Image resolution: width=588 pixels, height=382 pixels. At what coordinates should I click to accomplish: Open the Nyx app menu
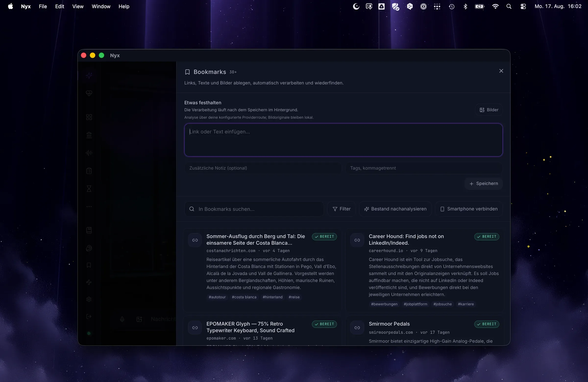pyautogui.click(x=26, y=6)
